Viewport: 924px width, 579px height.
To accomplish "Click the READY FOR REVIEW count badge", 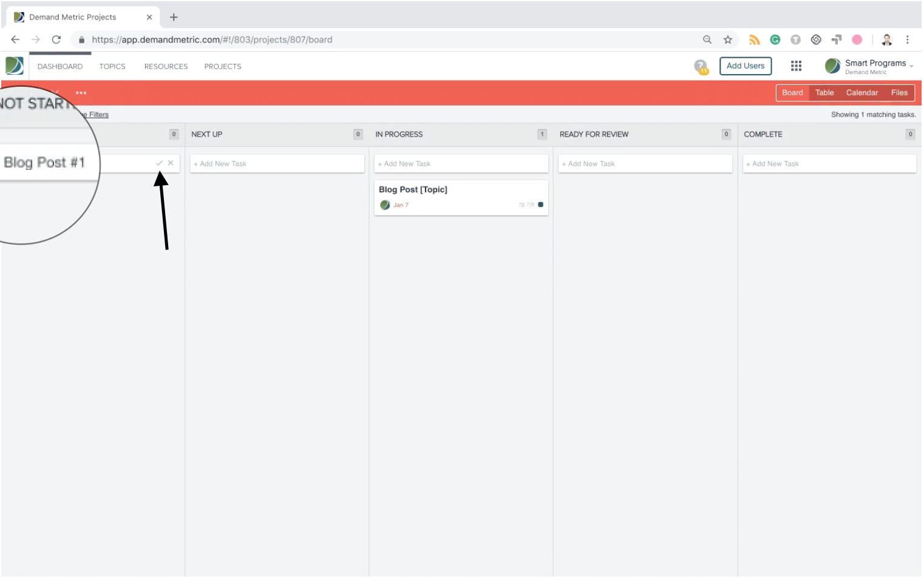I will click(726, 134).
